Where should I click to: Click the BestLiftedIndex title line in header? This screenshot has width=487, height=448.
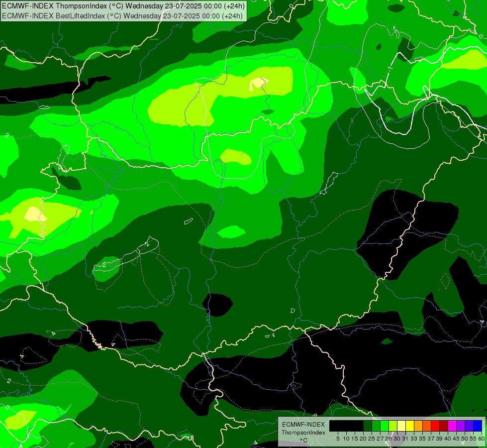coord(122,16)
